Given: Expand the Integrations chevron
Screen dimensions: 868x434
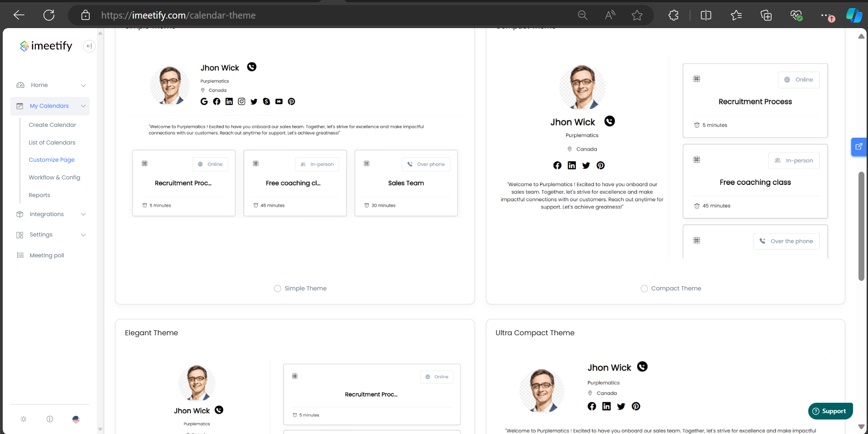Looking at the screenshot, I should (83, 214).
